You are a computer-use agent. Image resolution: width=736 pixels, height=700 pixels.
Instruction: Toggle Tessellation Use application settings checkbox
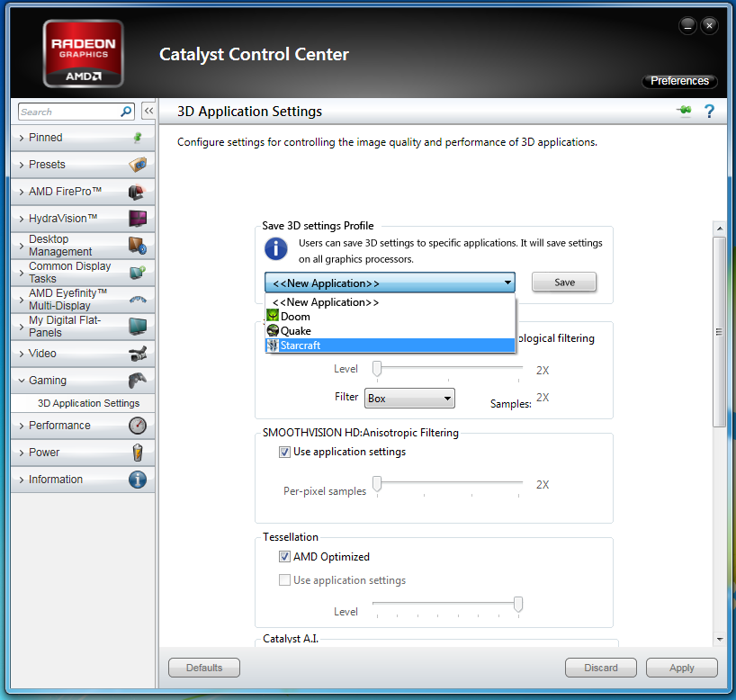click(285, 580)
